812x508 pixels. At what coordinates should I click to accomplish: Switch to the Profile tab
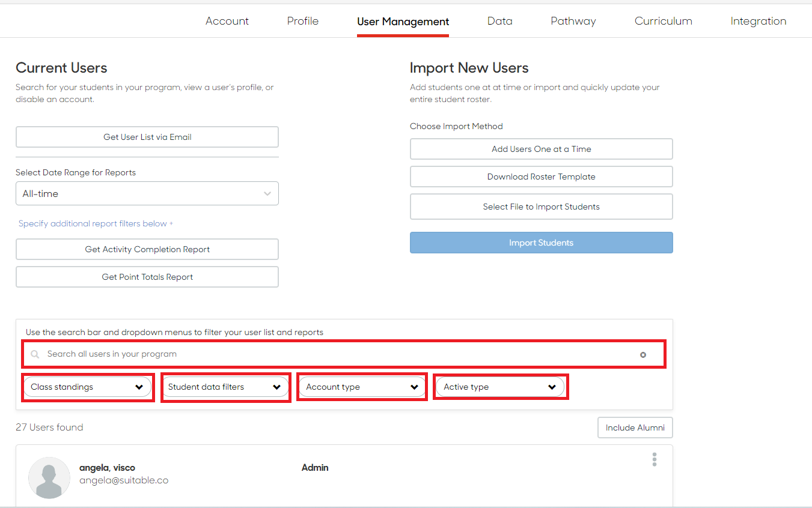tap(303, 21)
